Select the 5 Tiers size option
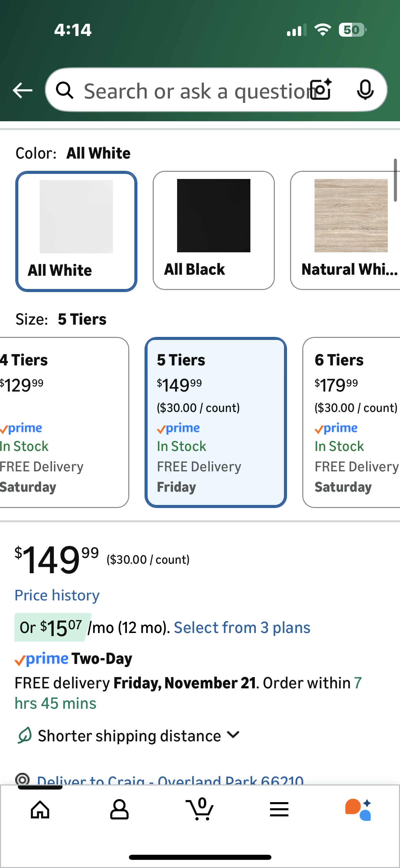 coord(216,422)
